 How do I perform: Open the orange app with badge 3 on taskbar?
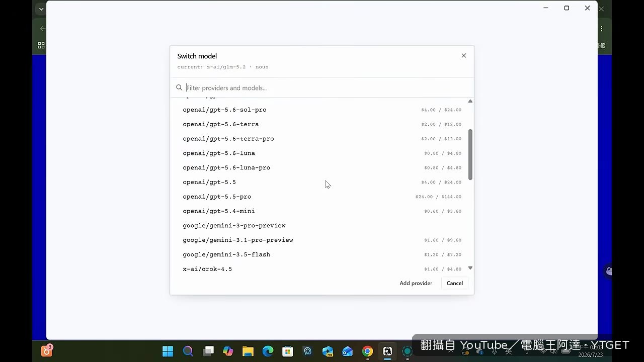click(x=47, y=350)
